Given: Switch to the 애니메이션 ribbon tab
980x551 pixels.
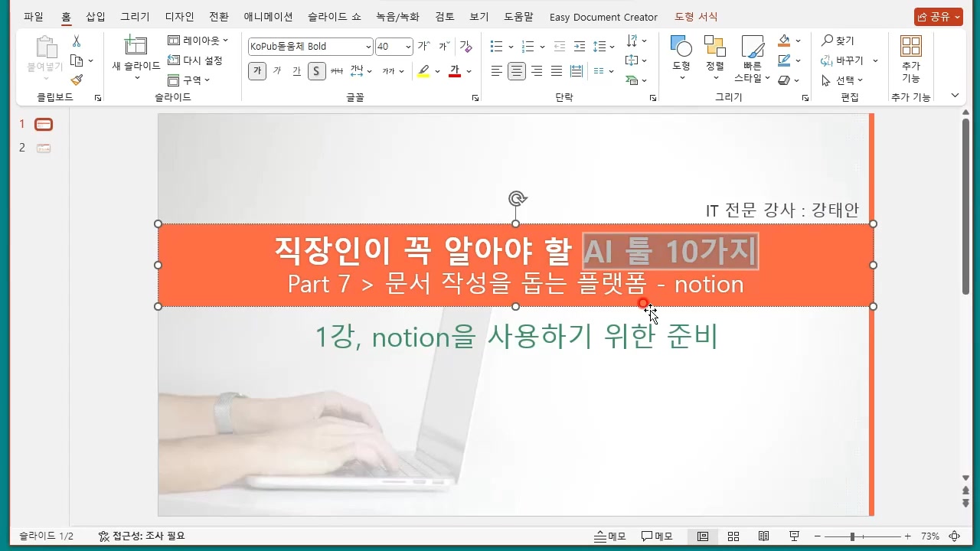Looking at the screenshot, I should pos(268,16).
